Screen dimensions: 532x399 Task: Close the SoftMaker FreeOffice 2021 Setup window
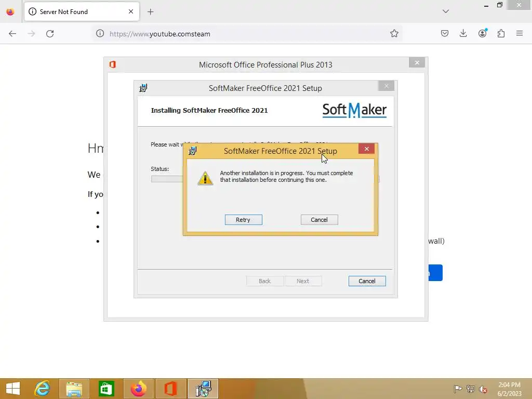(387, 86)
